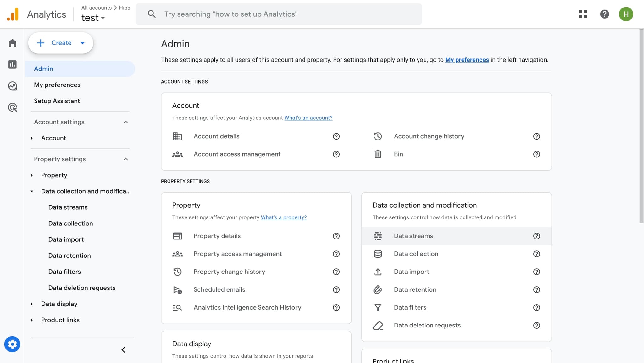
Task: Collapse the Account settings section
Action: (x=126, y=122)
